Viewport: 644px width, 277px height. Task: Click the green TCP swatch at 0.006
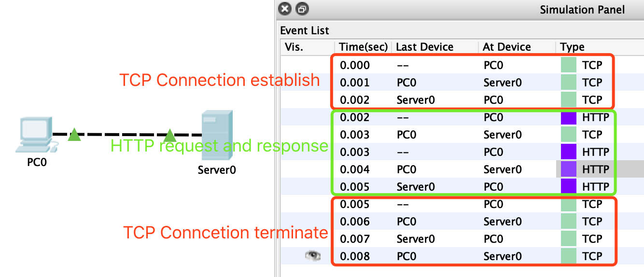click(569, 222)
